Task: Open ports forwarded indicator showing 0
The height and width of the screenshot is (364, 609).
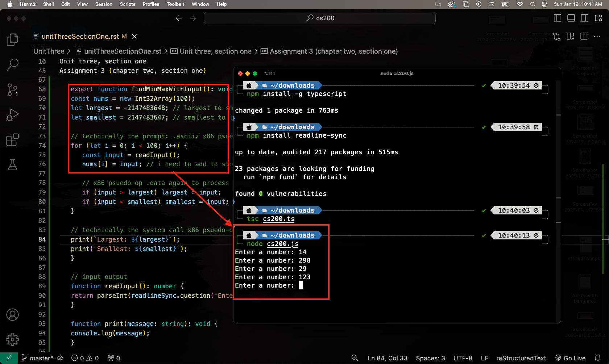Action: point(114,358)
